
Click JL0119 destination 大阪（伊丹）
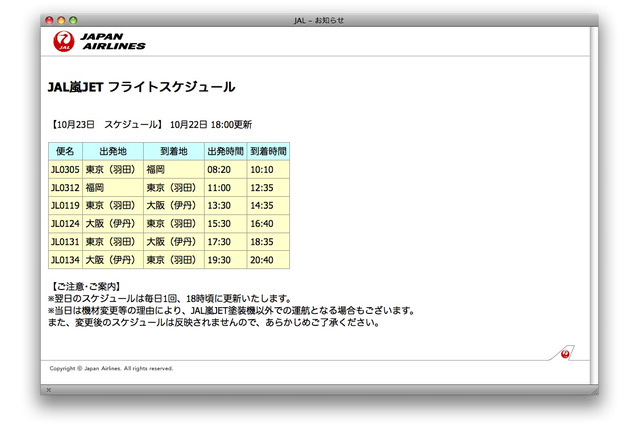click(x=171, y=206)
